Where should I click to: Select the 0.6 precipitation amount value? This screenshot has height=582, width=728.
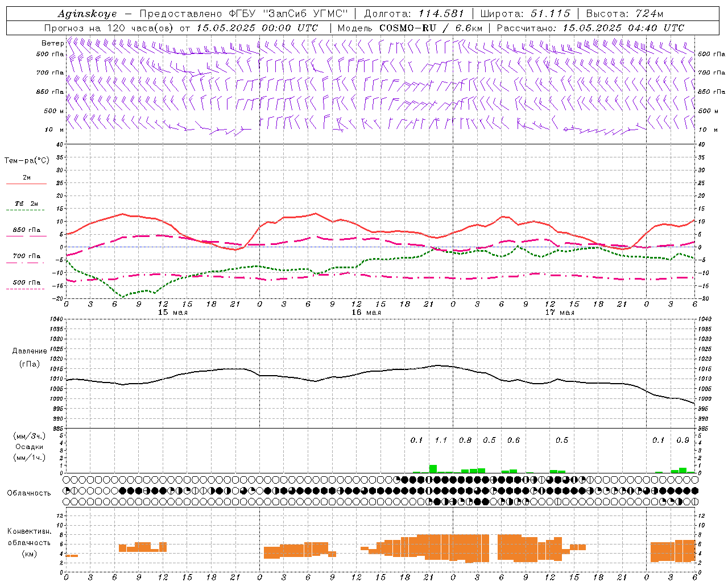click(514, 440)
